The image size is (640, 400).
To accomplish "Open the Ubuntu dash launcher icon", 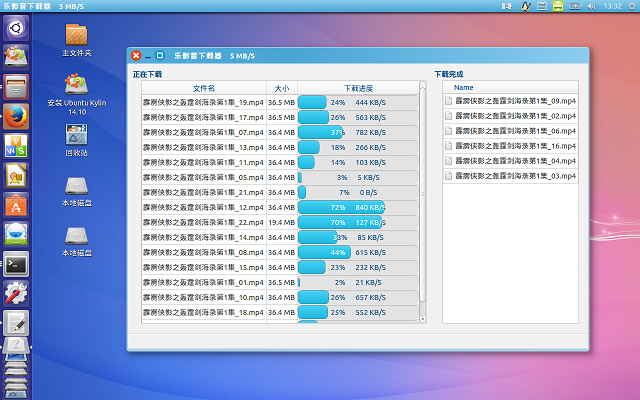I will [16, 28].
